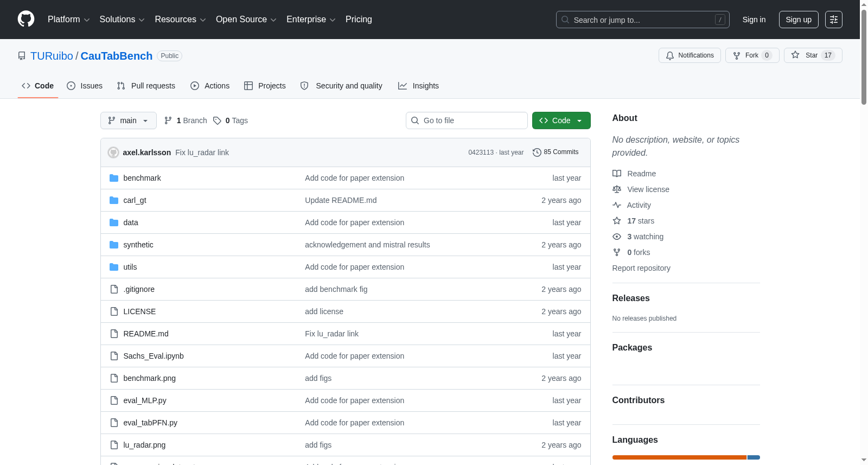Click the Sign up button
The width and height of the screenshot is (868, 465).
(x=799, y=20)
